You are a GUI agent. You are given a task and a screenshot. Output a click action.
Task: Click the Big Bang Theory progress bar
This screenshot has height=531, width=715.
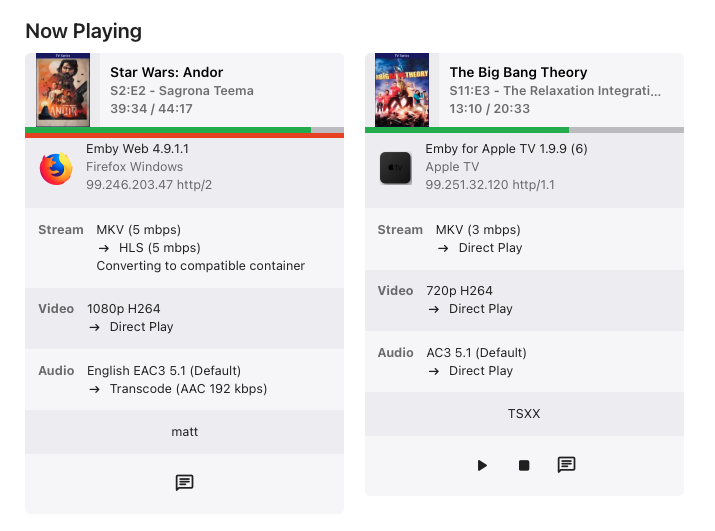524,130
